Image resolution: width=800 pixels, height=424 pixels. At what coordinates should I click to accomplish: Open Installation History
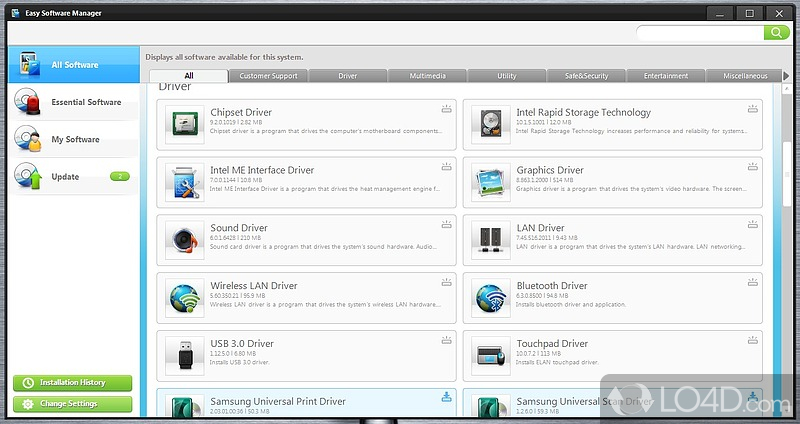[72, 383]
